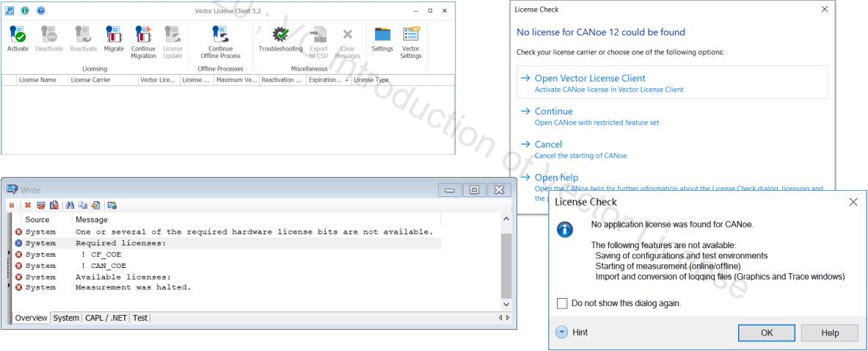Click the red X clear icon in Write toolbar
Viewport: 868px width, 351px height.
pyautogui.click(x=28, y=206)
